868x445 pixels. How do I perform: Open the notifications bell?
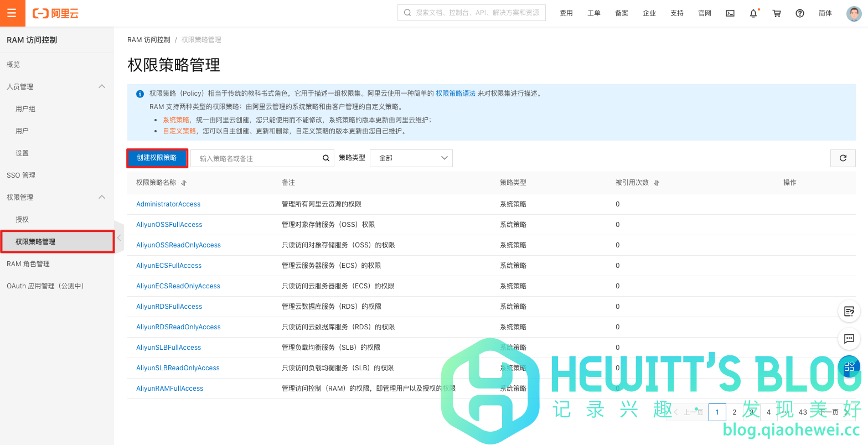pos(753,13)
